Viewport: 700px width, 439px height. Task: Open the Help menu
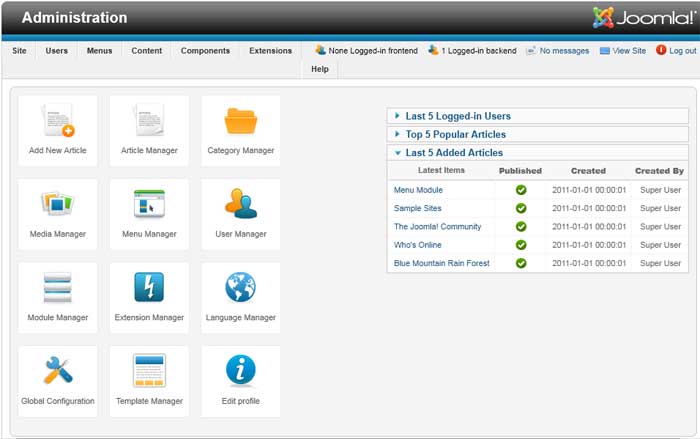[x=320, y=69]
